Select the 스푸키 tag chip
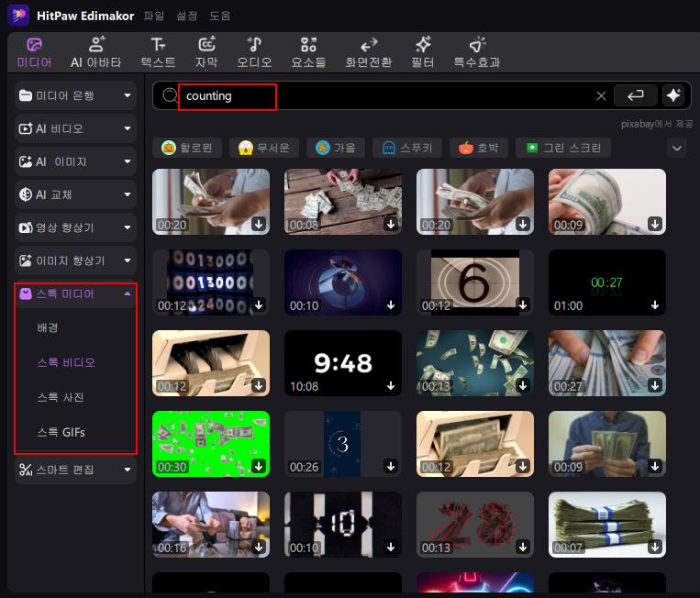700x598 pixels. pyautogui.click(x=407, y=148)
